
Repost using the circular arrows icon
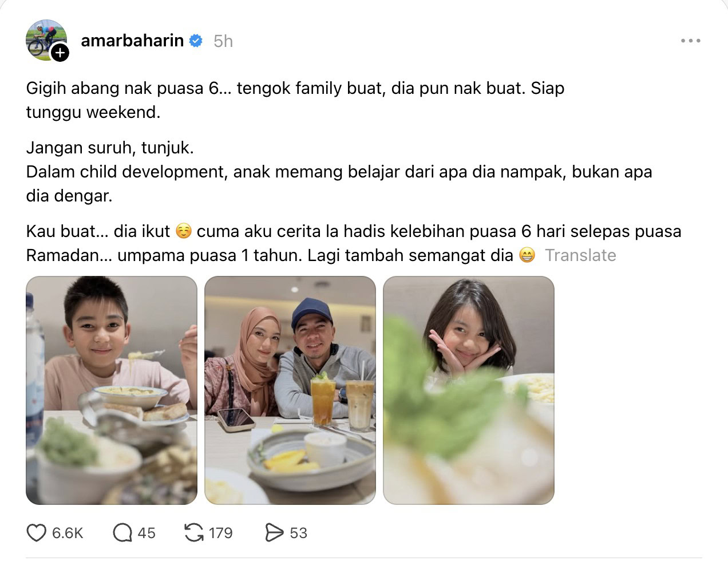coord(194,533)
